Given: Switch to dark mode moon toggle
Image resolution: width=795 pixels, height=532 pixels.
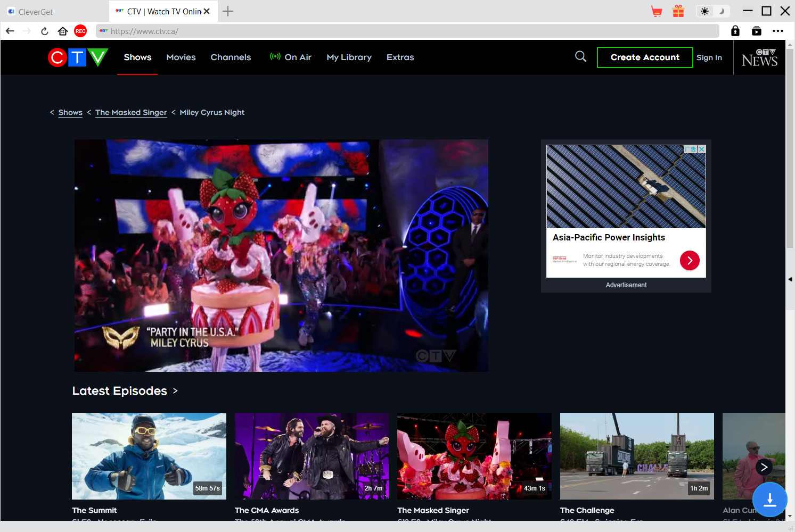Looking at the screenshot, I should point(722,11).
